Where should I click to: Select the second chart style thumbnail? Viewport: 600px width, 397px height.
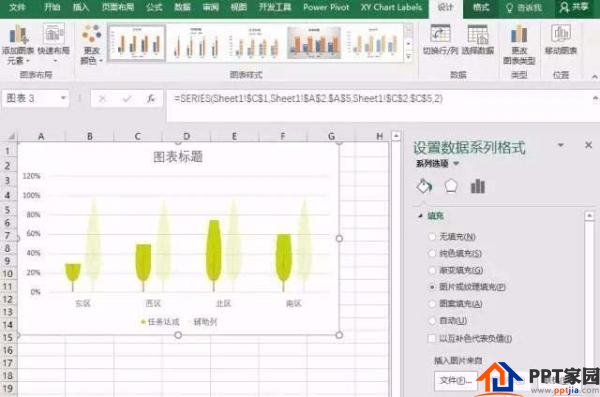[196, 43]
